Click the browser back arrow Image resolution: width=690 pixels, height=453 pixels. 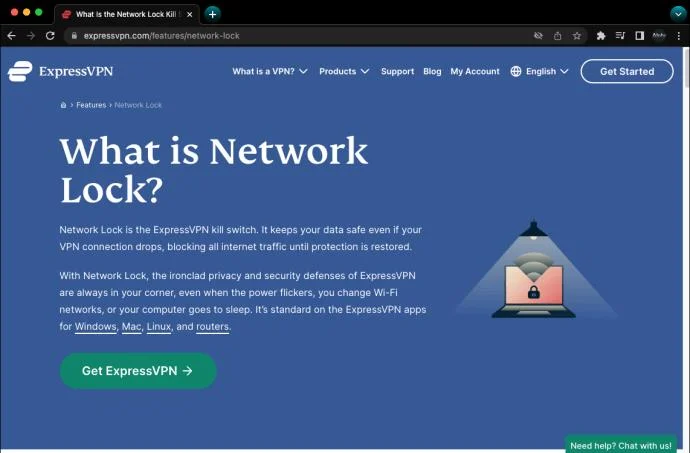point(12,36)
